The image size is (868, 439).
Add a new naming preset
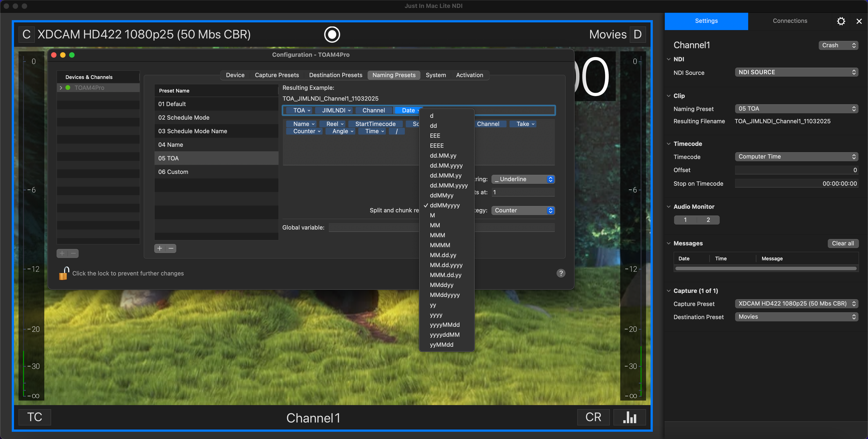(160, 249)
